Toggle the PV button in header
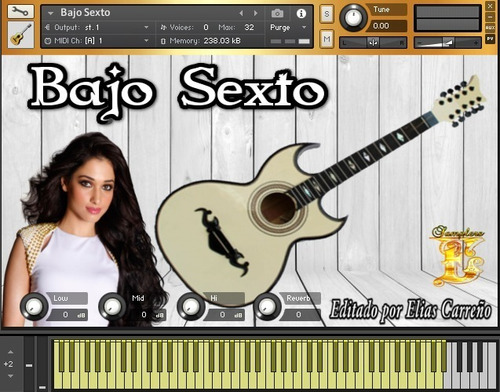Screen dimensions: 500x392 [x=490, y=38]
